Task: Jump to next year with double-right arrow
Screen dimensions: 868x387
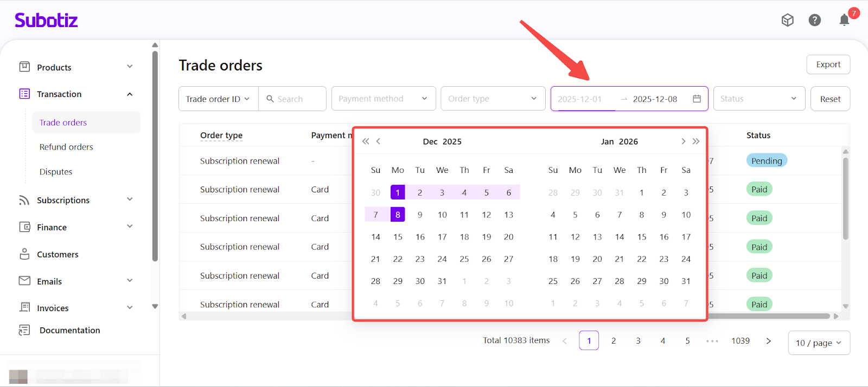Action: tap(696, 141)
